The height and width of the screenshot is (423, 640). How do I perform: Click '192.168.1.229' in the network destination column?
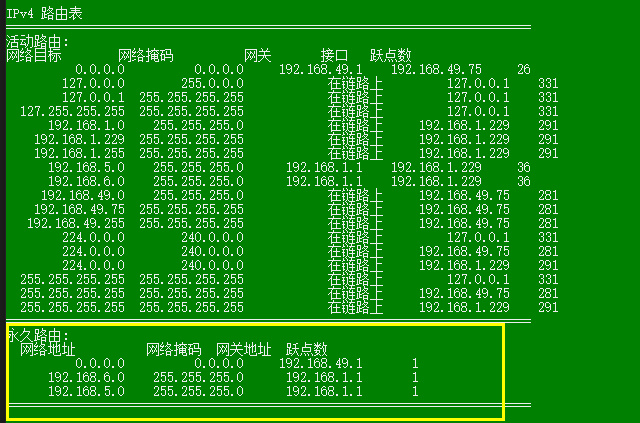point(80,139)
